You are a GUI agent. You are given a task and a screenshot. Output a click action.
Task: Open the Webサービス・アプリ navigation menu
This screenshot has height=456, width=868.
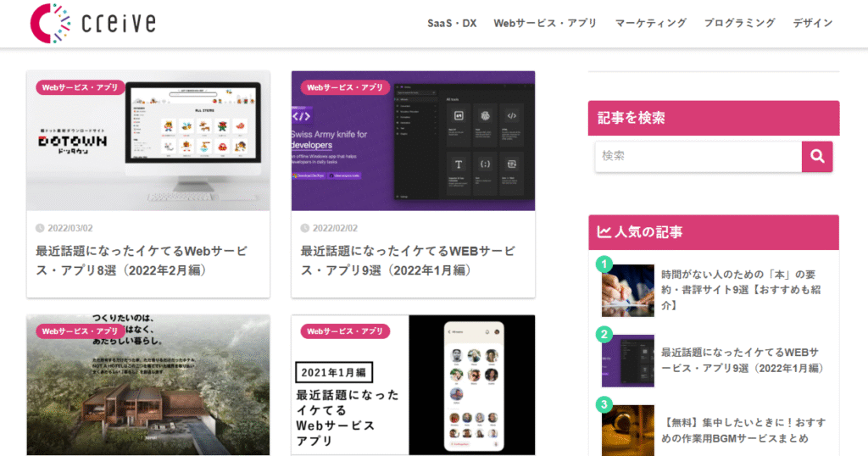click(545, 23)
